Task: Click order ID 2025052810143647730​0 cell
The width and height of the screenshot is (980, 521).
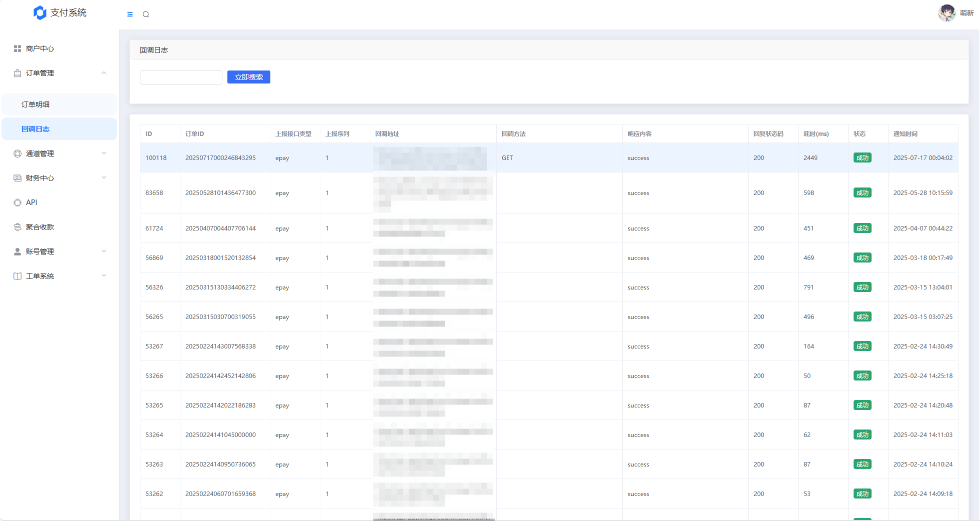Action: coord(220,193)
